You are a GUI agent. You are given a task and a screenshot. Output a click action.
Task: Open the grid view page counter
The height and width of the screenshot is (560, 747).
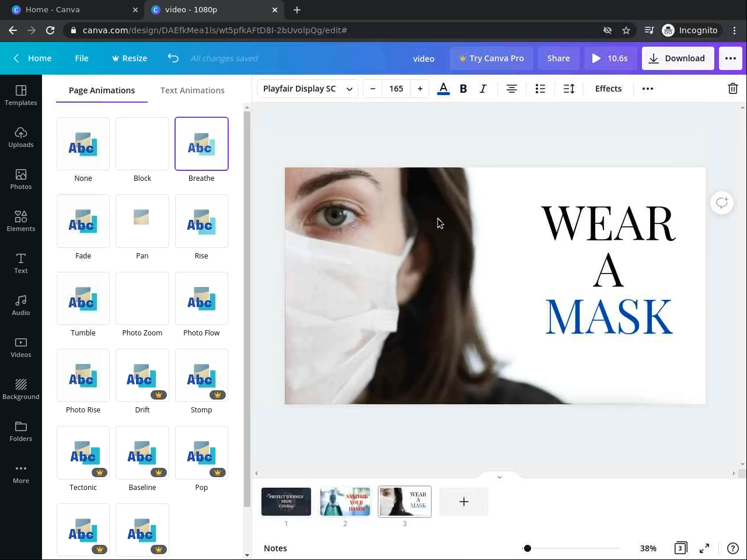coord(680,548)
